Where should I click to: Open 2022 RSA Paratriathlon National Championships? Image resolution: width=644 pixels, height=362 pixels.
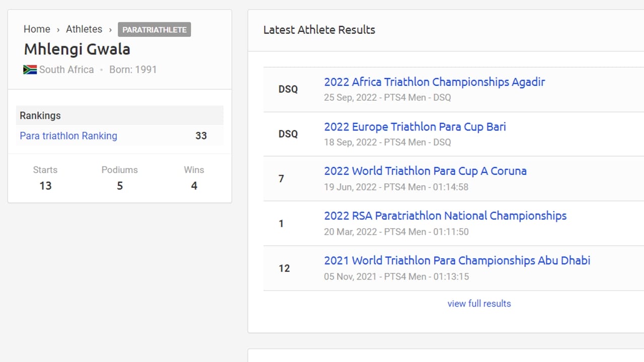[x=445, y=216]
